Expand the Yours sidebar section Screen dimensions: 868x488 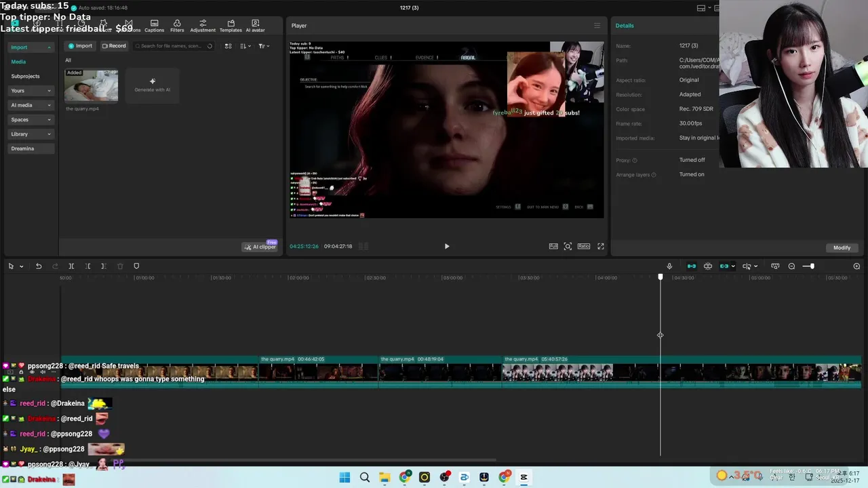click(x=31, y=91)
